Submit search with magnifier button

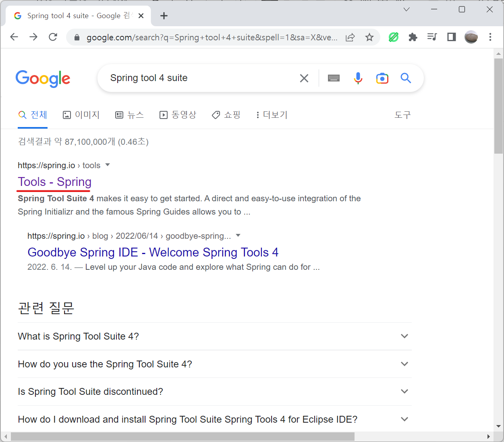tap(406, 78)
